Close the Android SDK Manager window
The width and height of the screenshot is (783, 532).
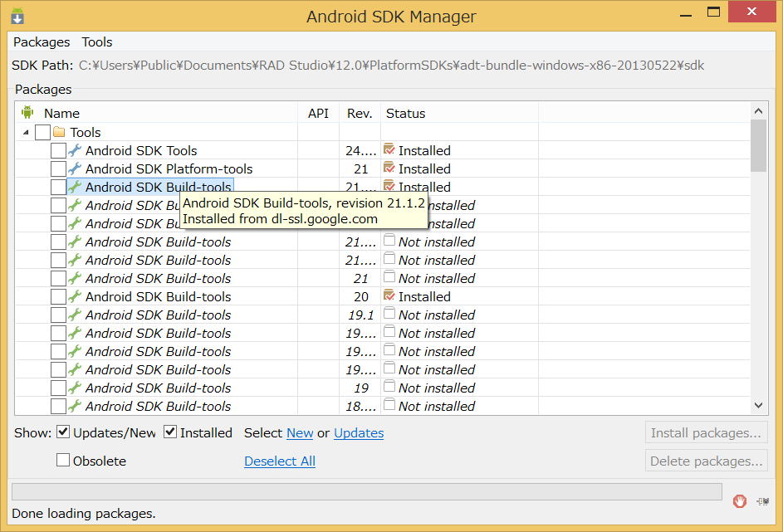click(x=751, y=12)
